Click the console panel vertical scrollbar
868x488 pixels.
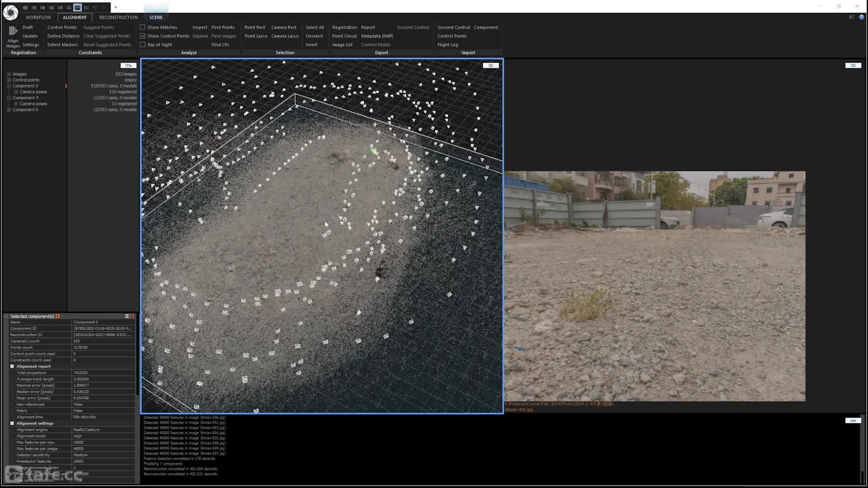pyautogui.click(x=862, y=449)
